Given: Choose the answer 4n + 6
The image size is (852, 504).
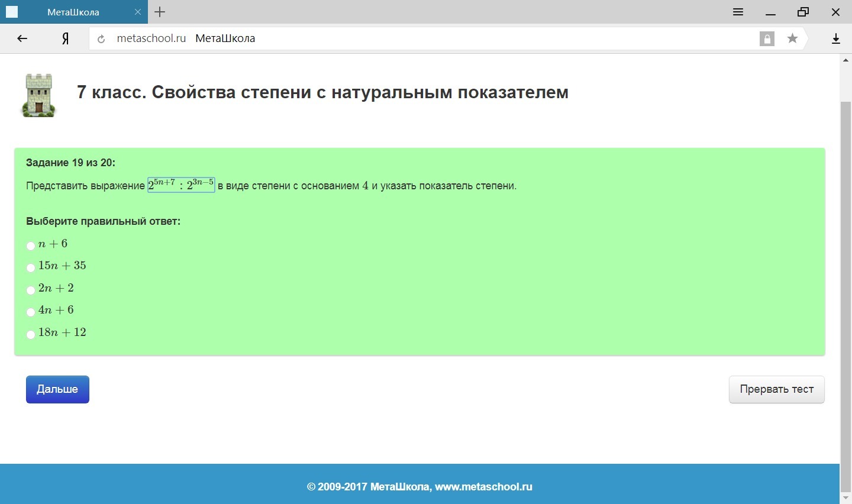Looking at the screenshot, I should [31, 312].
